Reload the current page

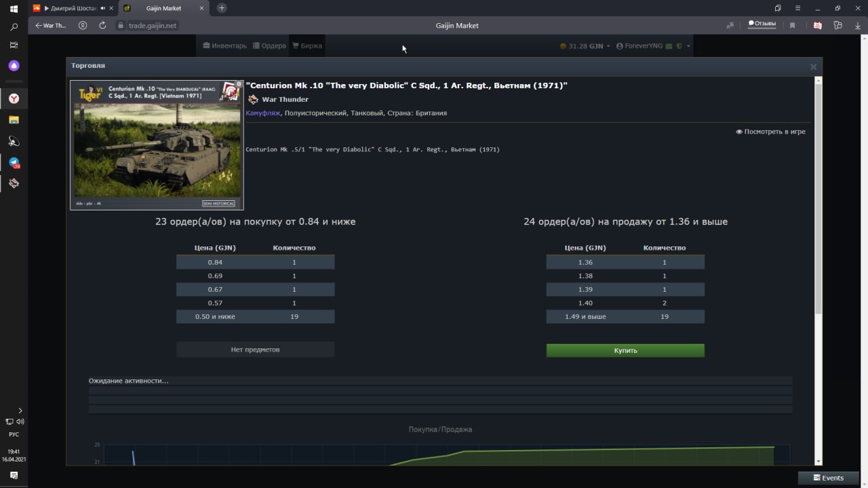[102, 25]
